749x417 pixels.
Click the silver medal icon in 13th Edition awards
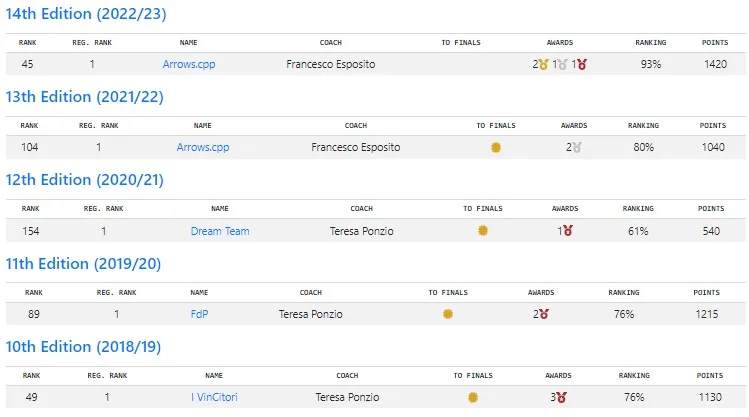(x=577, y=148)
